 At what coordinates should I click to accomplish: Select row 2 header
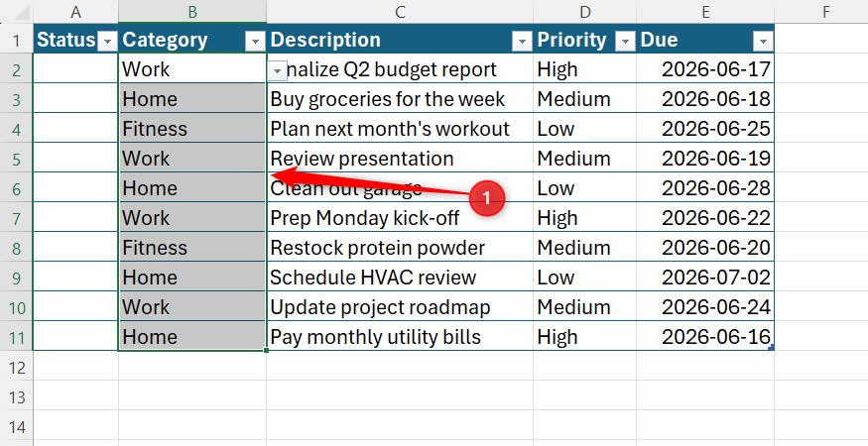click(17, 68)
